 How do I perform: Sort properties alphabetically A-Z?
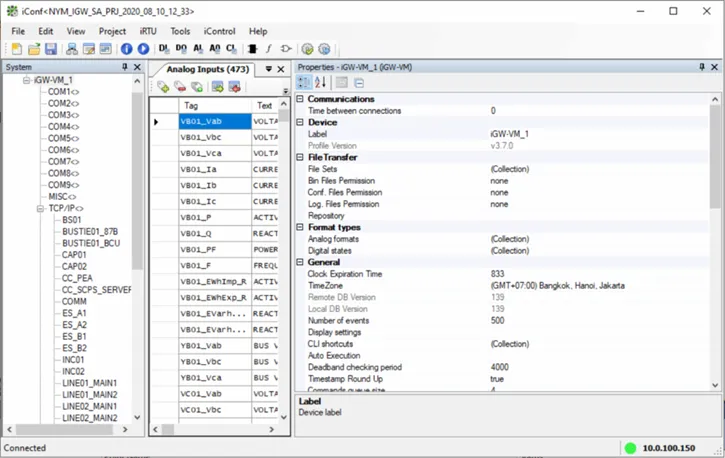click(320, 83)
